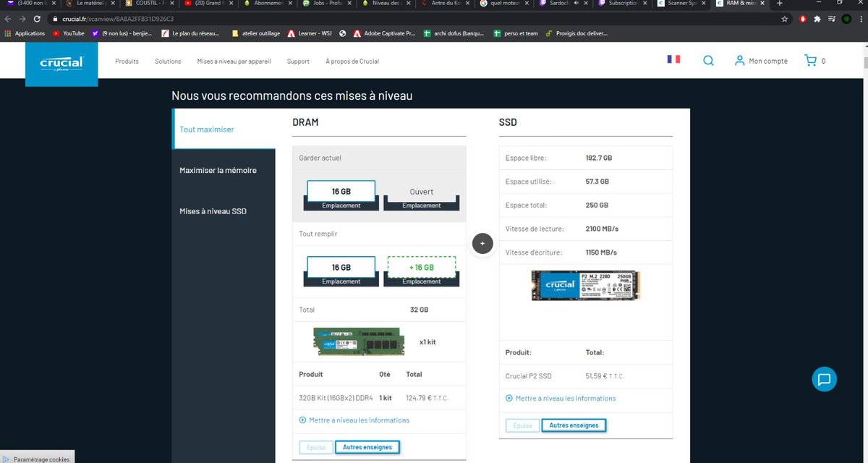Open Learner - WSJ bookmark

coord(310,33)
